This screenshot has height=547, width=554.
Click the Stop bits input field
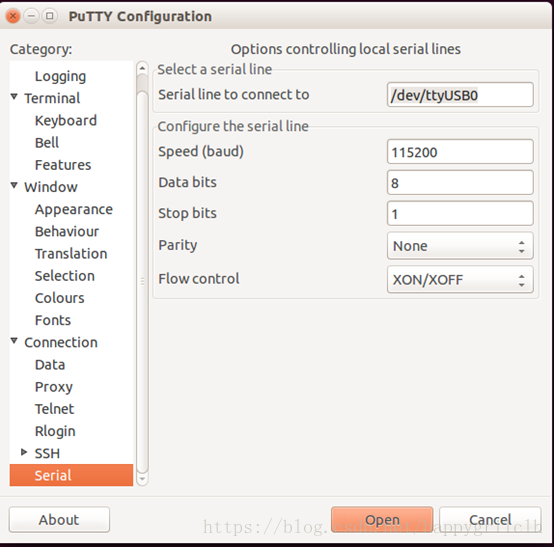(460, 213)
